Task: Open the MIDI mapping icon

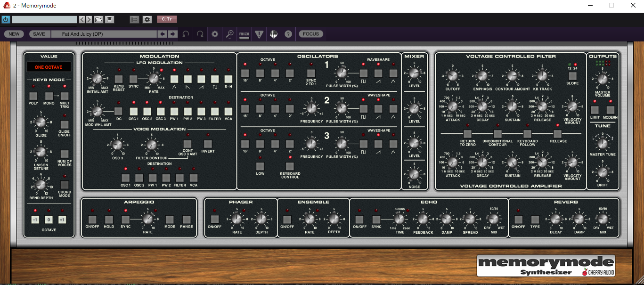Action: pos(244,34)
